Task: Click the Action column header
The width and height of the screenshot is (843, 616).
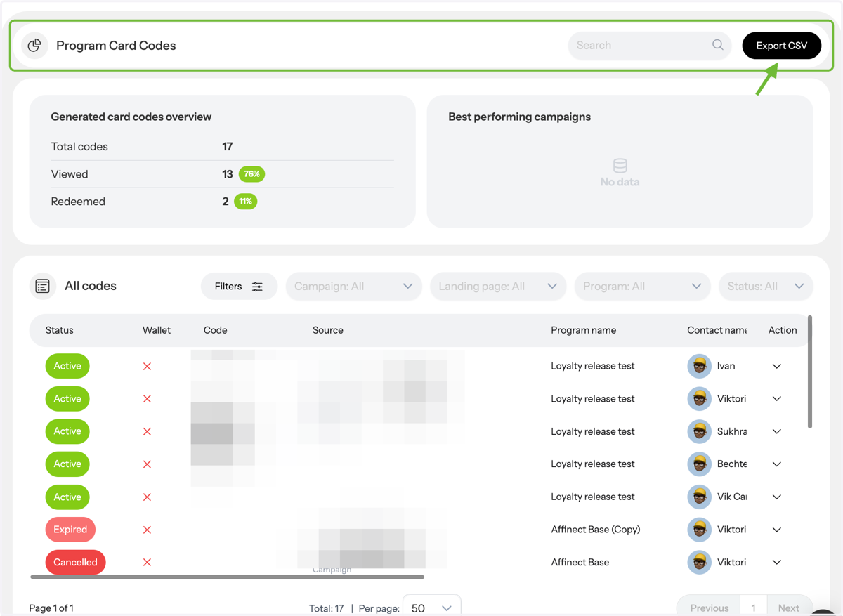Action: point(783,330)
